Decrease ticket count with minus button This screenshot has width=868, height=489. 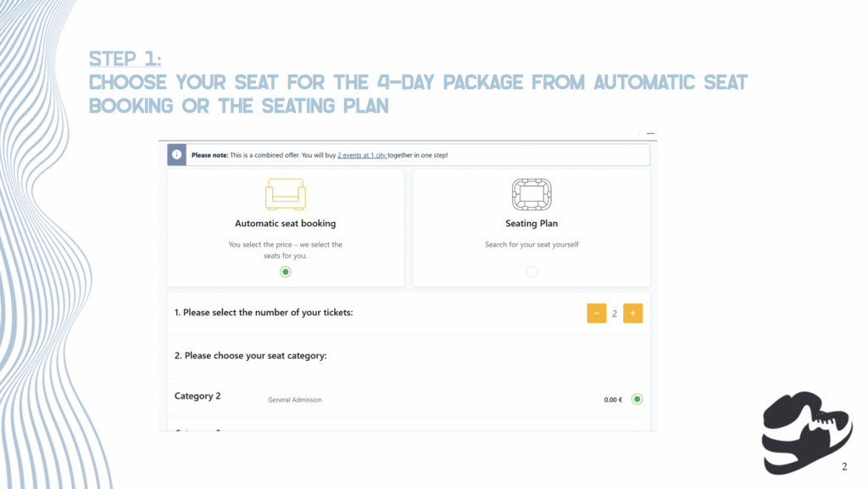596,313
